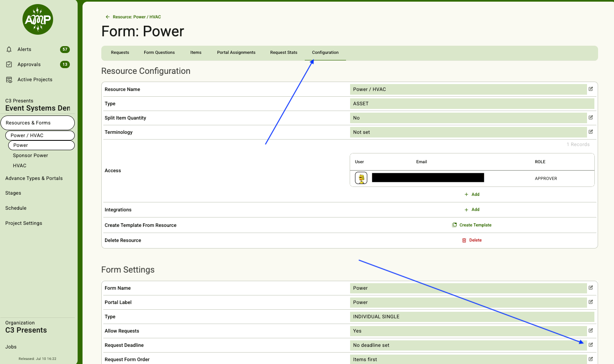Click the red Delete trash icon
Viewport: 614px width, 364px height.
pos(464,240)
